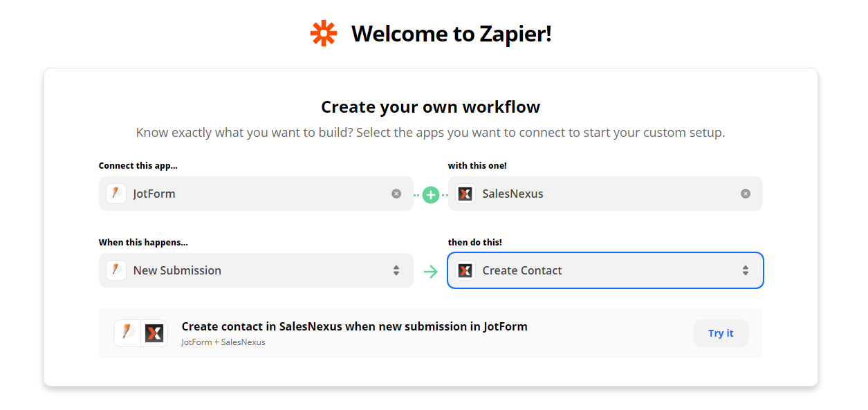Open the Create contact in SalesNexus workflow title

pos(354,326)
